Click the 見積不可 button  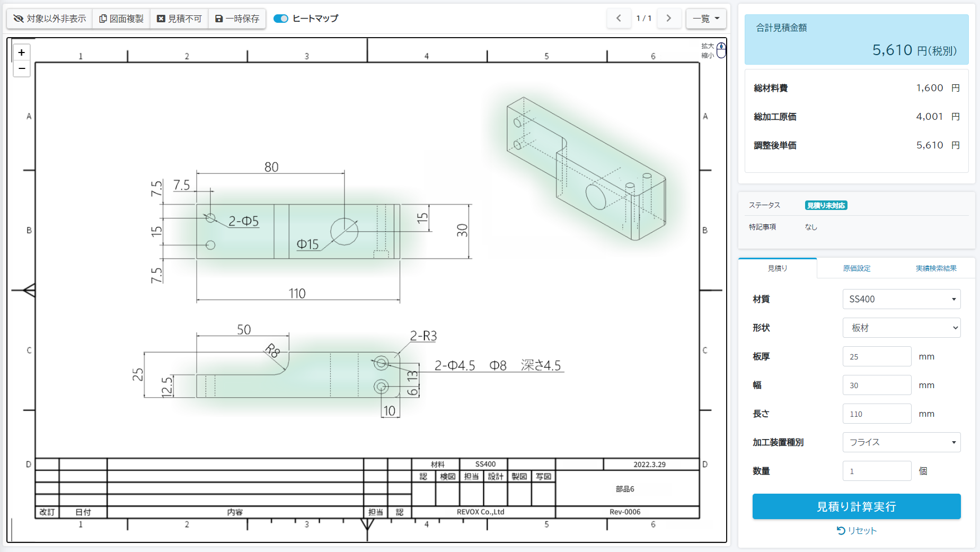click(x=179, y=19)
